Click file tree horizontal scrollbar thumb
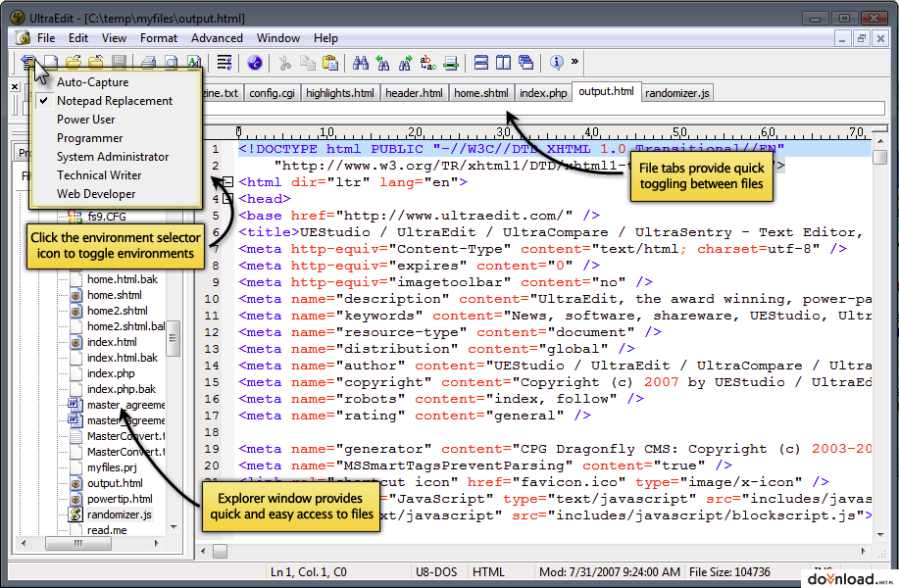The height and width of the screenshot is (588, 899). (78, 543)
